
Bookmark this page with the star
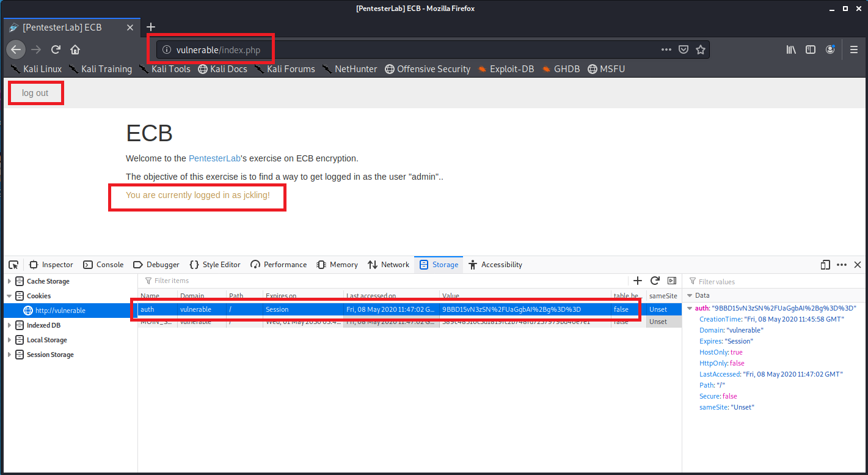[701, 50]
